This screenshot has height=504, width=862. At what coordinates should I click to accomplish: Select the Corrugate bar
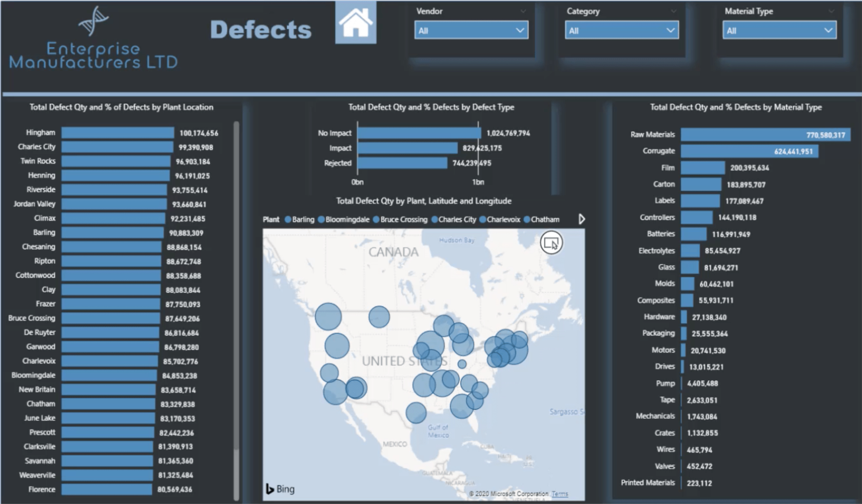tap(750, 151)
